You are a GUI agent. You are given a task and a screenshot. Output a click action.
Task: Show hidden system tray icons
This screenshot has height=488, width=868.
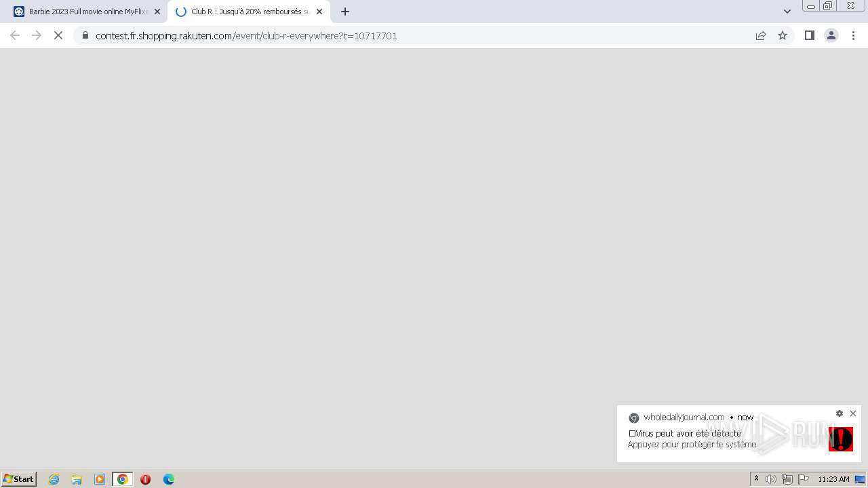757,479
